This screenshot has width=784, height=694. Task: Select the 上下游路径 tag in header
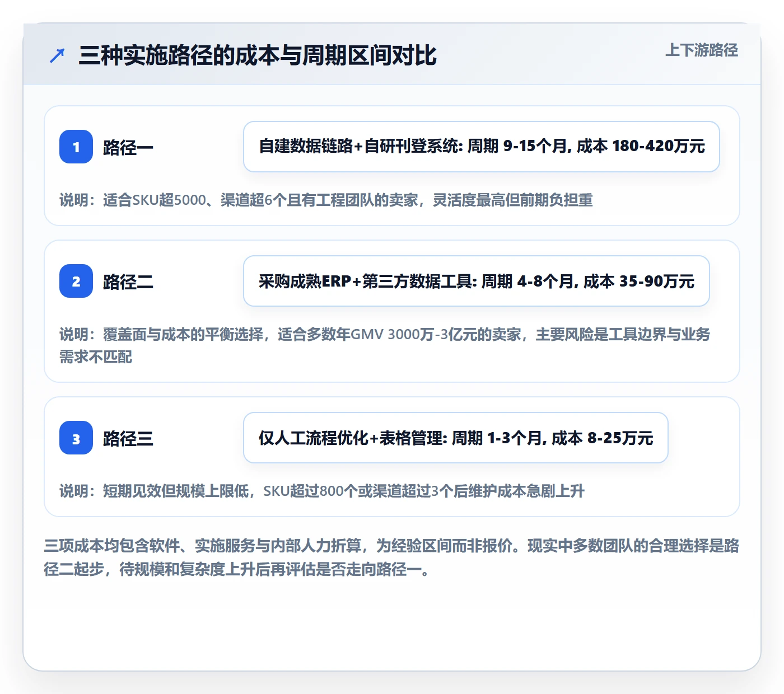point(702,50)
